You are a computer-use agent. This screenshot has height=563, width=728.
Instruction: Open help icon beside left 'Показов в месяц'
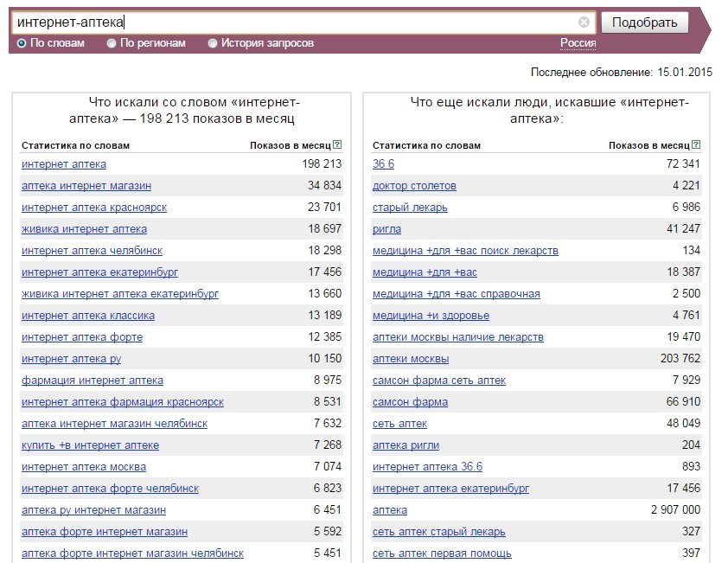coord(337,145)
